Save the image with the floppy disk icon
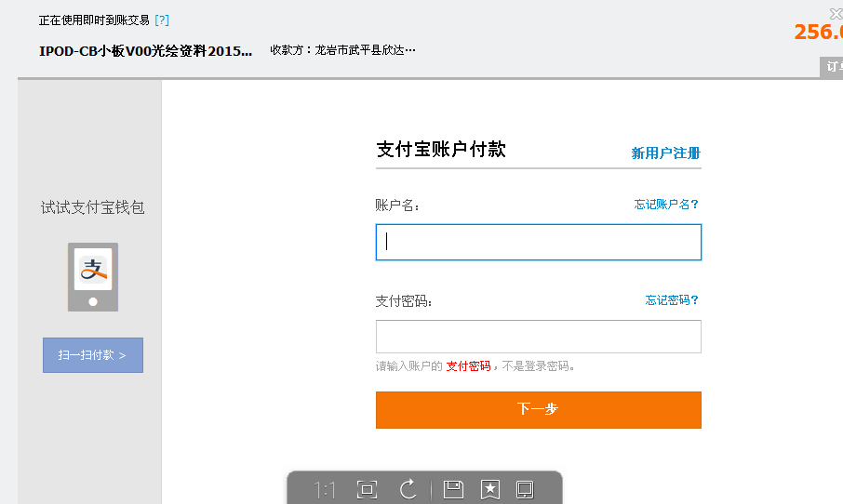This screenshot has height=504, width=843. click(x=453, y=489)
